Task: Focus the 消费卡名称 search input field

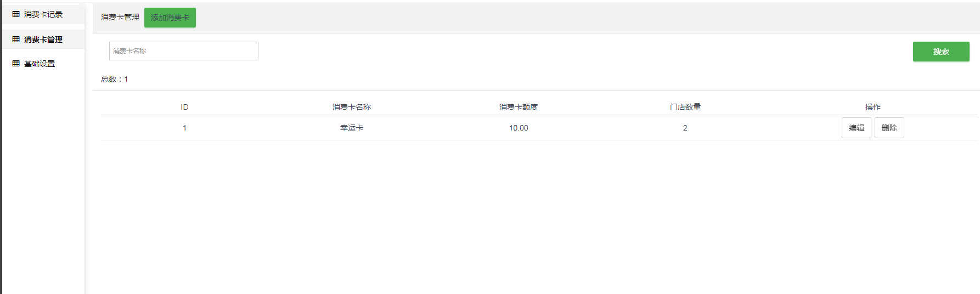Action: 183,51
